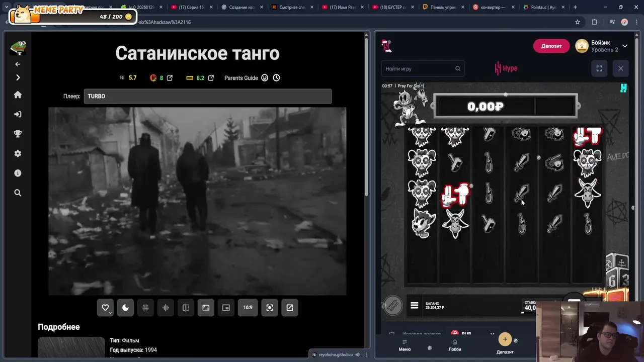644x362 pixels.
Task: Open the TURBO player dropdown
Action: (207, 96)
